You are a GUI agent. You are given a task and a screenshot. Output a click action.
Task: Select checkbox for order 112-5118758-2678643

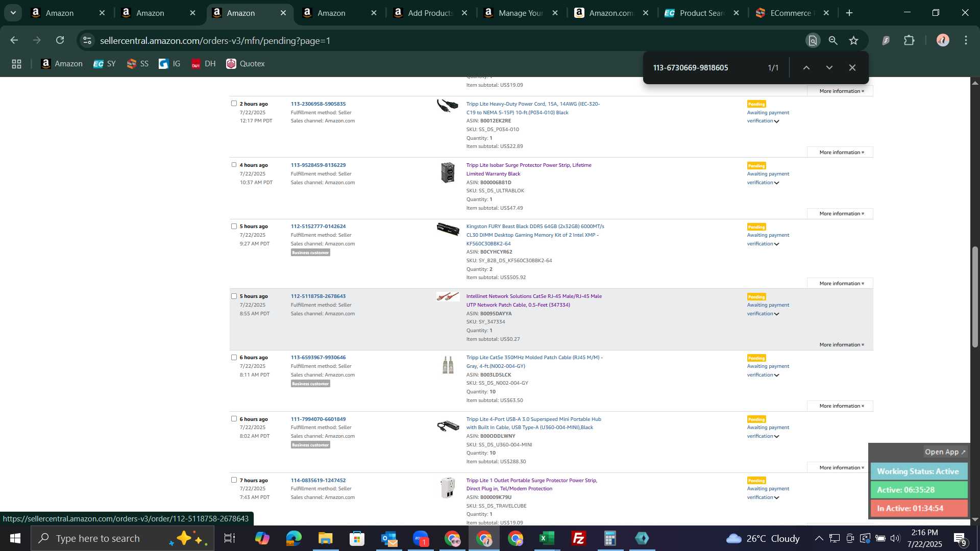(x=234, y=296)
